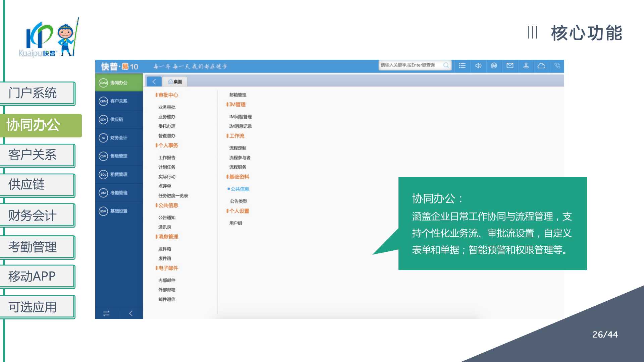Select 考勤管理 AM module in sidebar
This screenshot has width=644, height=362.
coord(119,193)
